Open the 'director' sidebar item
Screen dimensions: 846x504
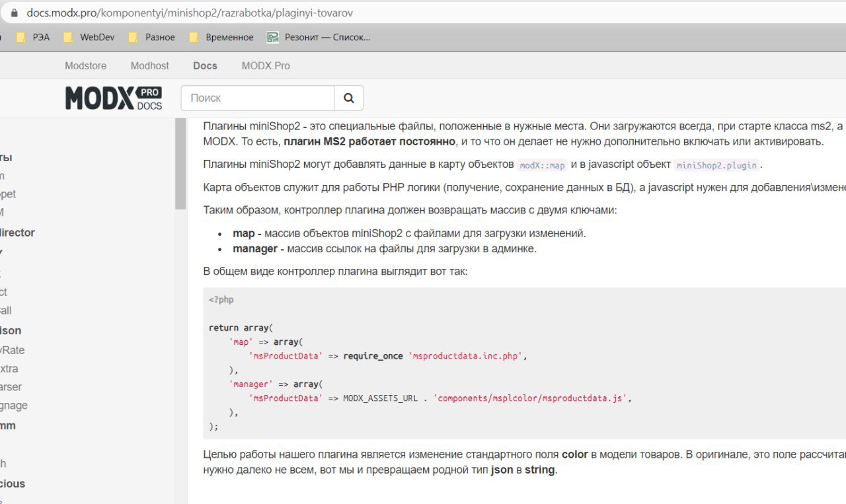coord(17,233)
